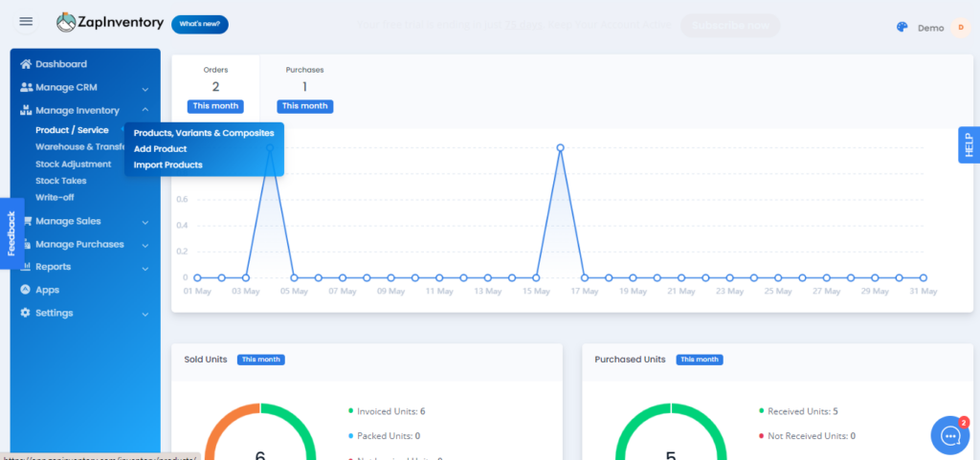This screenshot has height=460, width=980.
Task: Expand the Manage CRM chevron
Action: (145, 89)
